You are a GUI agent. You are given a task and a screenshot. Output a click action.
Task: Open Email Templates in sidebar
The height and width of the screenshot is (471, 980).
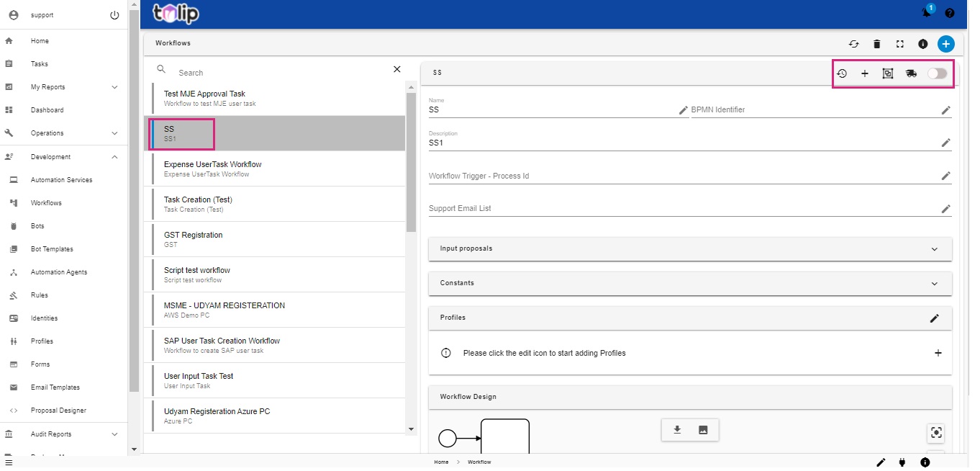(x=63, y=387)
